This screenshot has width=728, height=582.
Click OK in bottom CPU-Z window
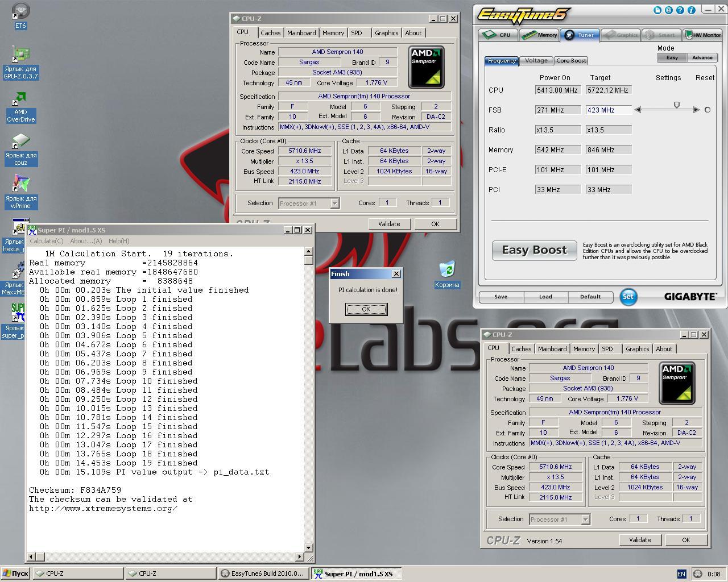tap(686, 540)
